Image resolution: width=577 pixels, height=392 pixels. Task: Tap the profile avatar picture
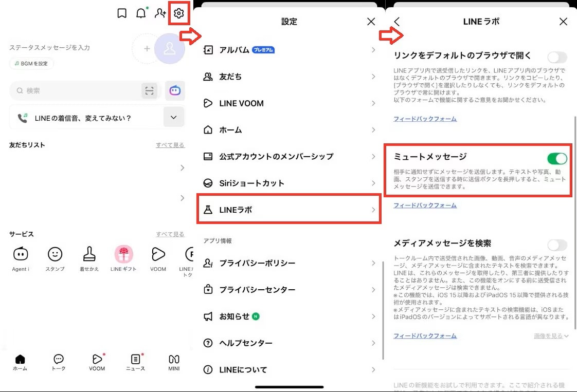[170, 48]
